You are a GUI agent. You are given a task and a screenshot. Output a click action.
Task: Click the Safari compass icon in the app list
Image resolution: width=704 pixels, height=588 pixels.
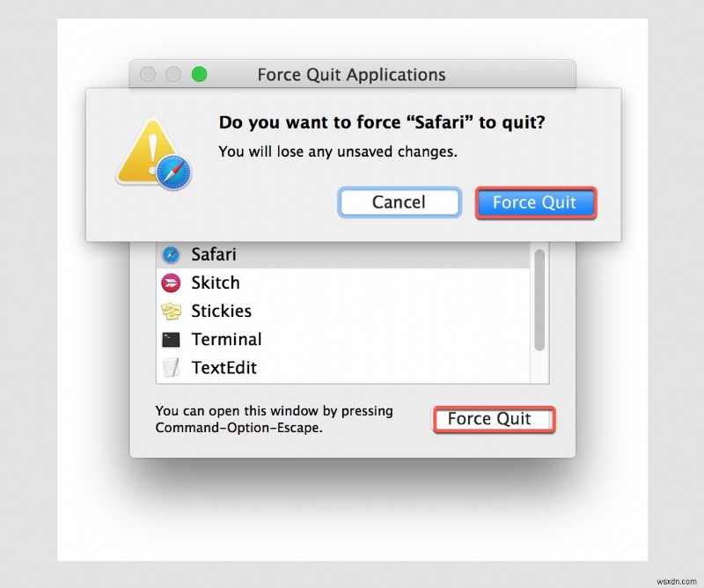click(x=172, y=254)
